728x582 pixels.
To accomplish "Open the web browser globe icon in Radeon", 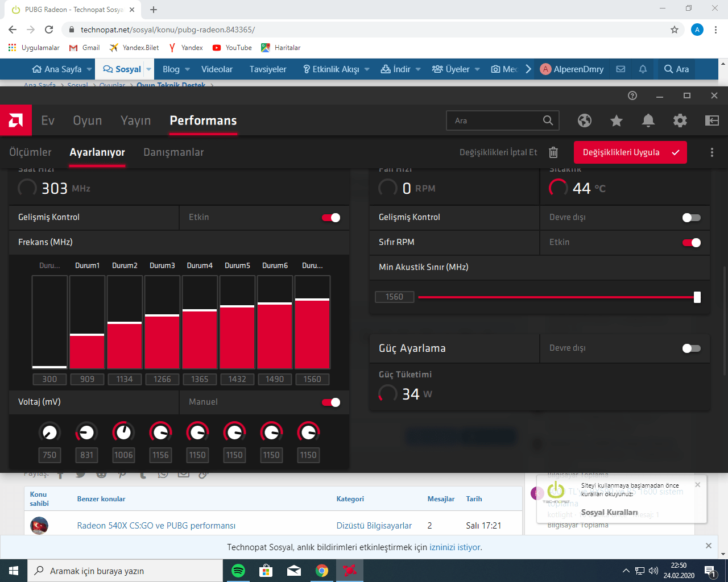I will (585, 120).
